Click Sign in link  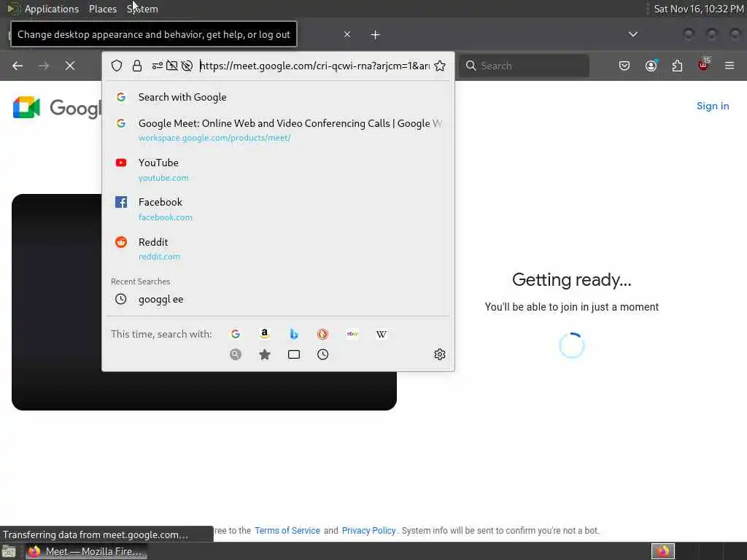coord(713,106)
